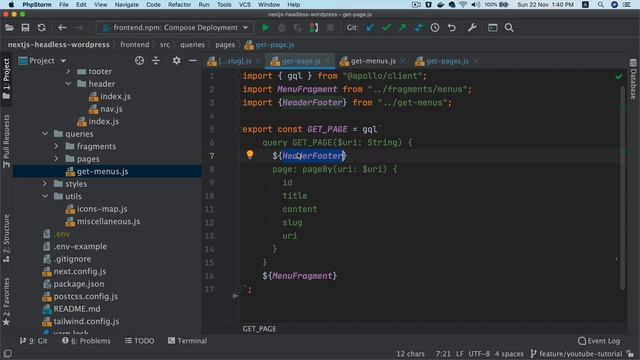
Task: Toggle tool window bars icon in corner
Action: 7,353
